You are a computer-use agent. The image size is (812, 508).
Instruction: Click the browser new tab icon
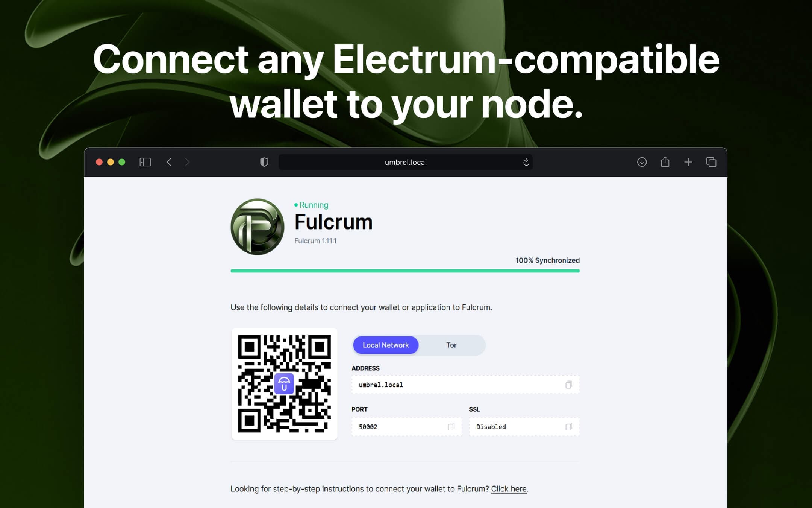pos(688,162)
